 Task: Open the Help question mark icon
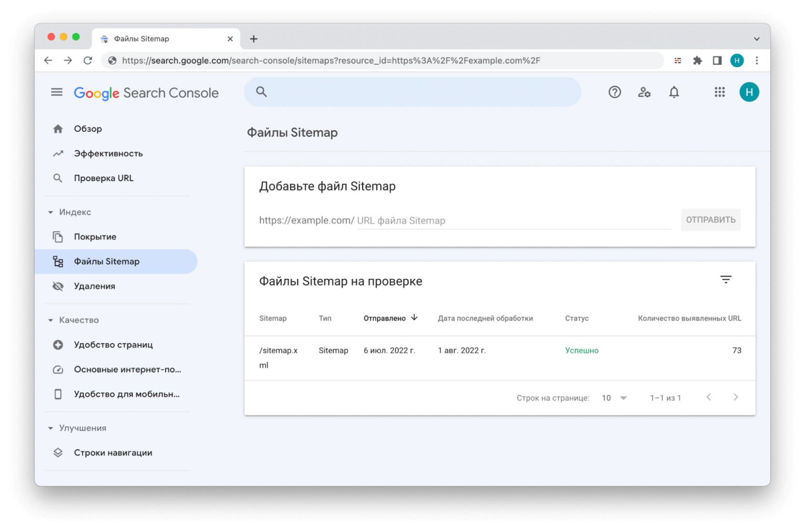pos(615,92)
